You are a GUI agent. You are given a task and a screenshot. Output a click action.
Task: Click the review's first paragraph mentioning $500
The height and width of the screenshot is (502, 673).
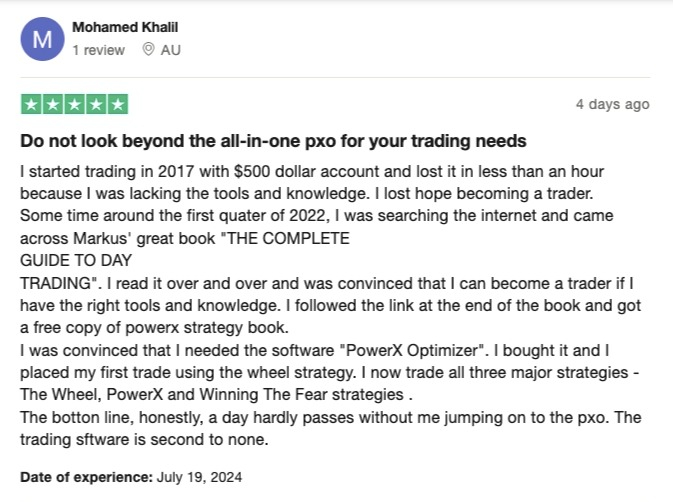[x=312, y=182]
